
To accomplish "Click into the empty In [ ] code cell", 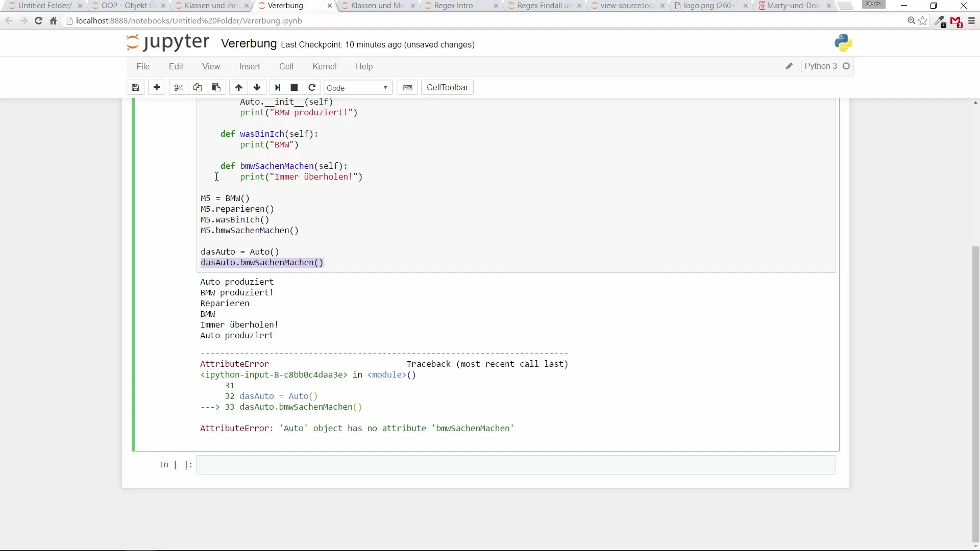I will coord(516,465).
